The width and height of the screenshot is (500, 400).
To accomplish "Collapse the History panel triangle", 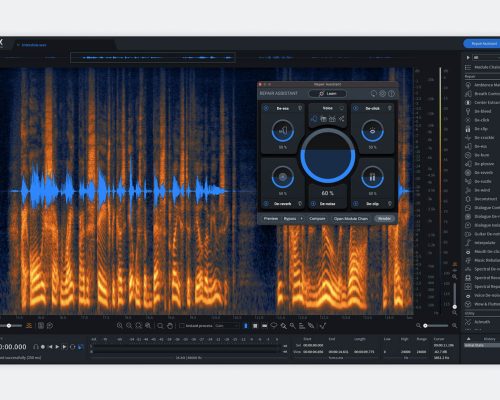I will (x=468, y=339).
